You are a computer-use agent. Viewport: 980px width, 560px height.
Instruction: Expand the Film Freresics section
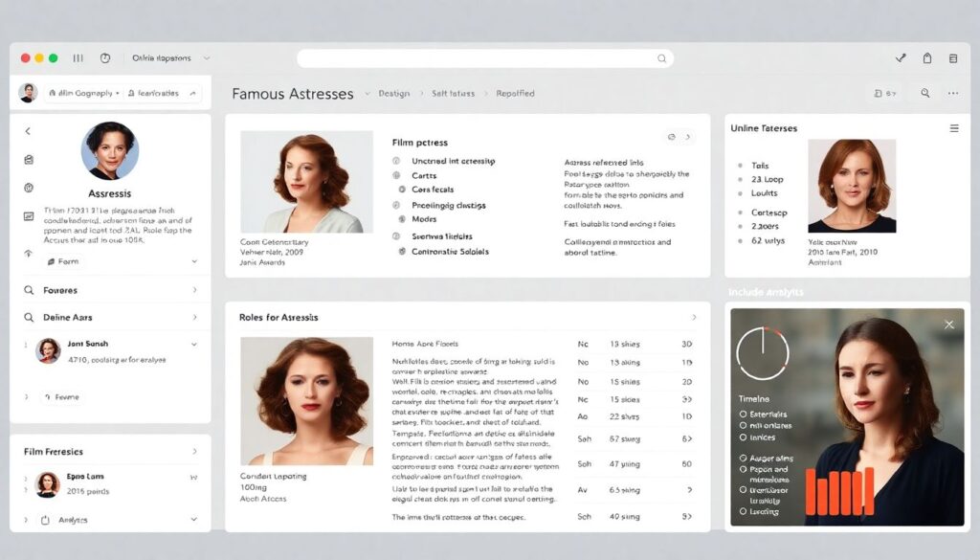click(194, 452)
